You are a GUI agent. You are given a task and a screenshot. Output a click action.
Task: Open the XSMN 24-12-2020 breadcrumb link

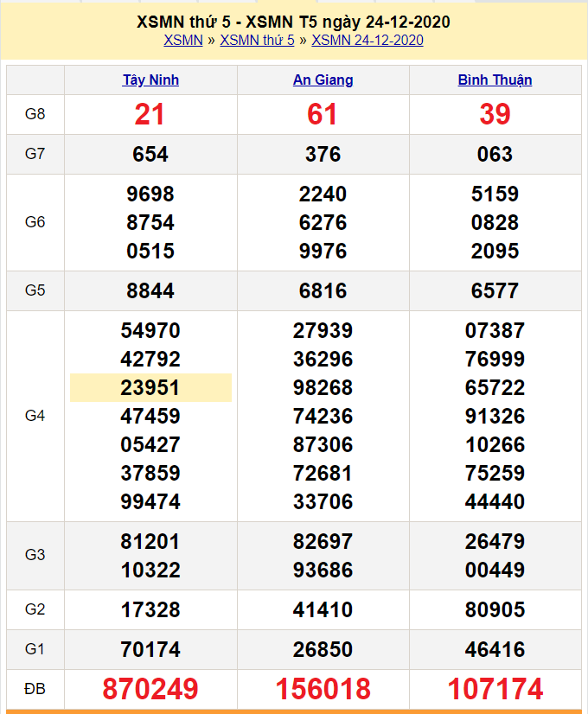(x=367, y=40)
